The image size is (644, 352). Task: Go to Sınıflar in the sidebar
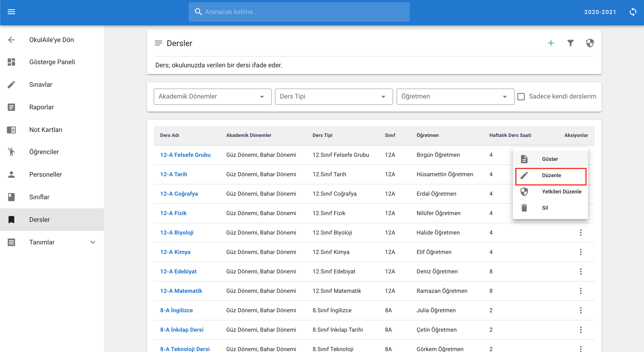[52, 197]
